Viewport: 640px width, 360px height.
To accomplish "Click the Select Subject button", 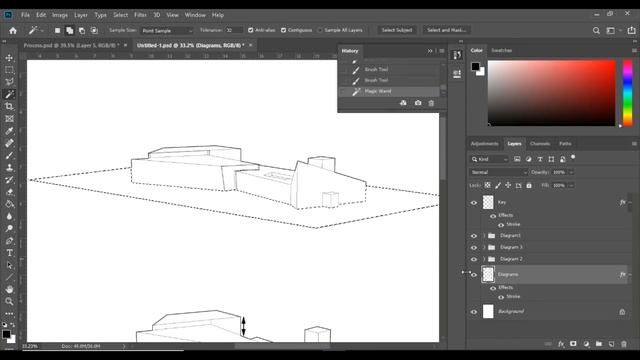I will click(x=397, y=30).
